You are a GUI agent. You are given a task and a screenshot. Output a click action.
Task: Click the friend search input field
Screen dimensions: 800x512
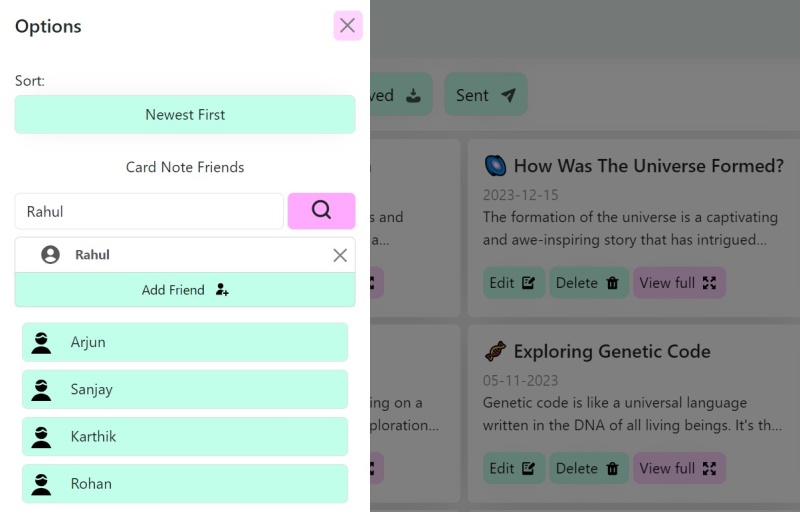point(149,211)
